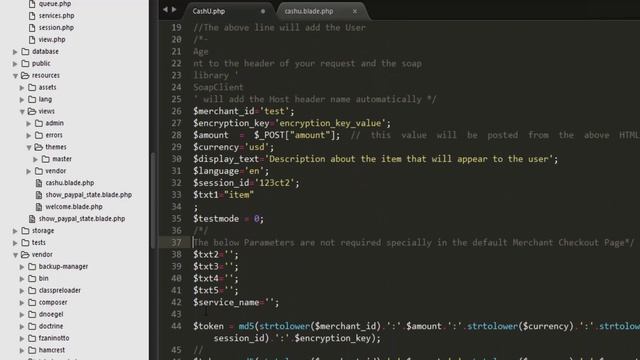
Task: Click the open themes folder icon
Action: pyautogui.click(x=39, y=147)
